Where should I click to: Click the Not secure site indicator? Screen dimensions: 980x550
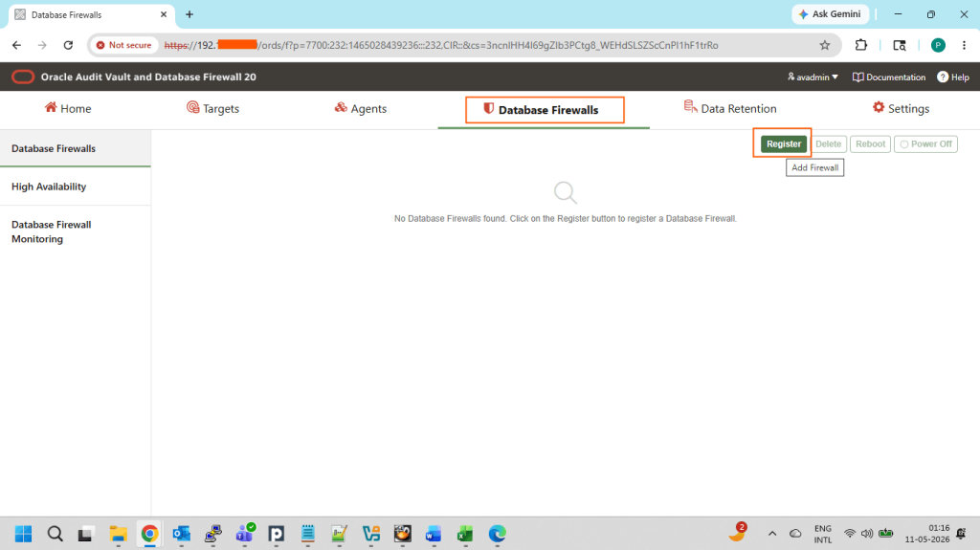[x=123, y=45]
